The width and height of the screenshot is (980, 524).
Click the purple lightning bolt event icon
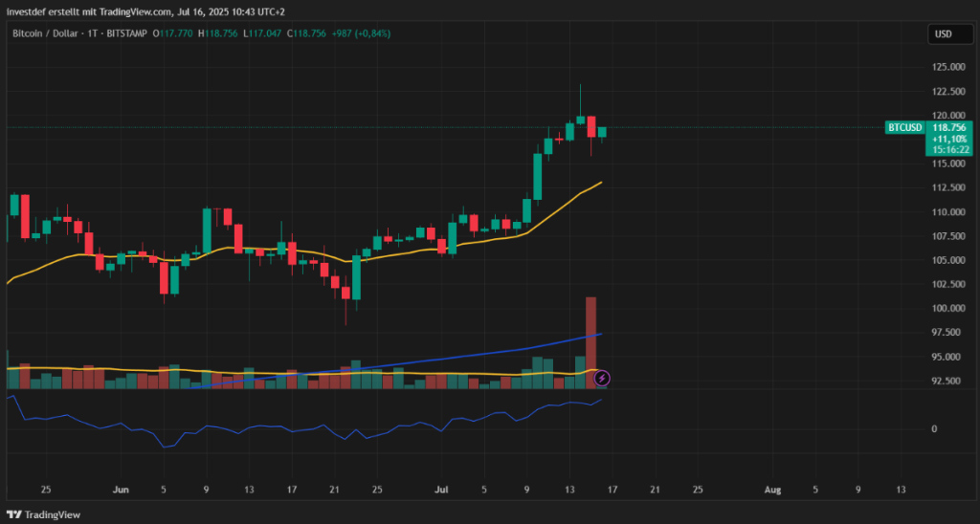click(603, 379)
